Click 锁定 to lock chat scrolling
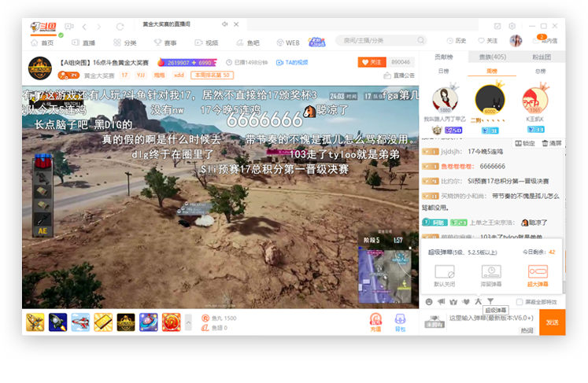Image resolution: width=588 pixels, height=383 pixels. click(x=525, y=143)
